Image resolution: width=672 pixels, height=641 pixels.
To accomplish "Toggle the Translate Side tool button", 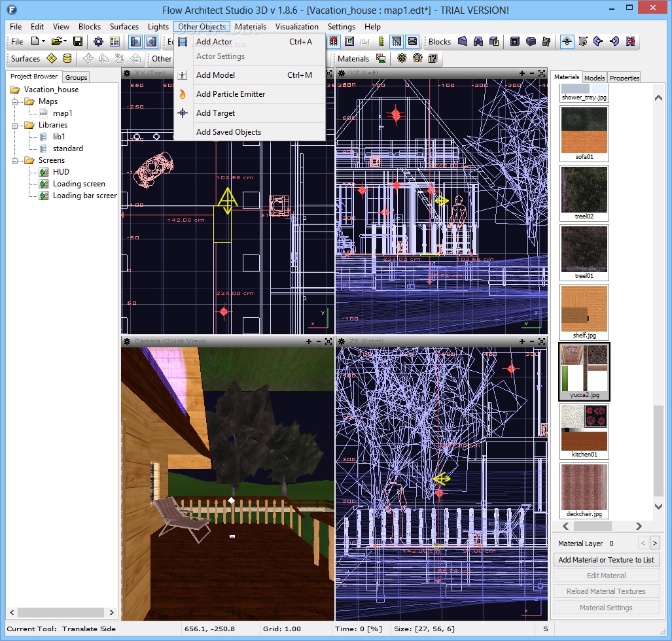I will pos(567,42).
